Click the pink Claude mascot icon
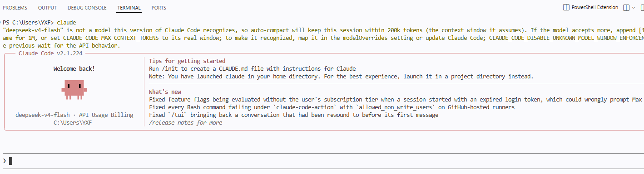Image resolution: width=644 pixels, height=174 pixels. pos(74,90)
